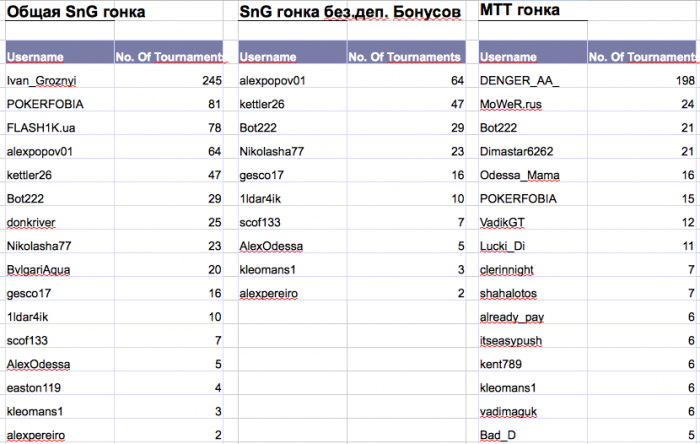Click the BvlgariAqua cell
Viewport: 700px width, 444px height.
[x=41, y=270]
